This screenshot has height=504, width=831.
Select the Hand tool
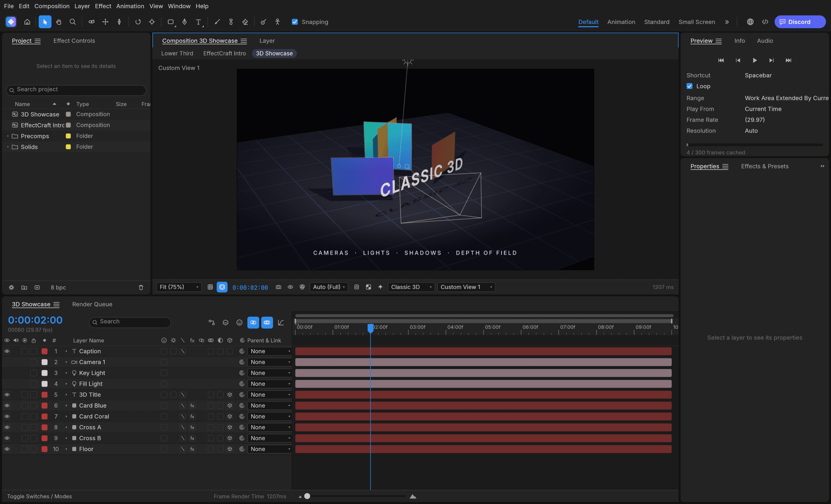tap(59, 22)
